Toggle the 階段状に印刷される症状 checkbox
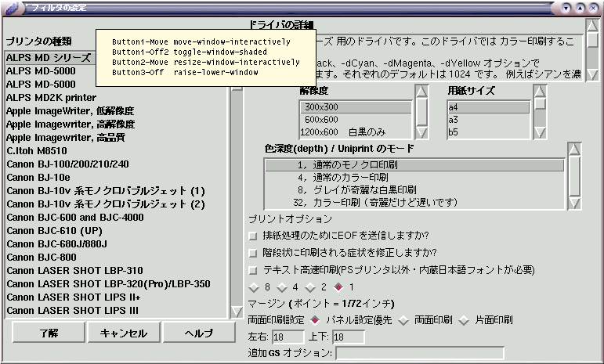This screenshot has width=604, height=364. [253, 253]
